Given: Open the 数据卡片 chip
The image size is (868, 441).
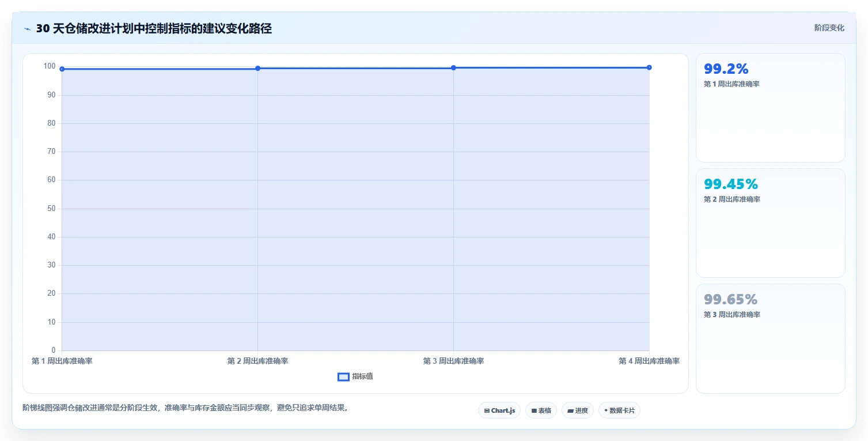Looking at the screenshot, I should [619, 410].
